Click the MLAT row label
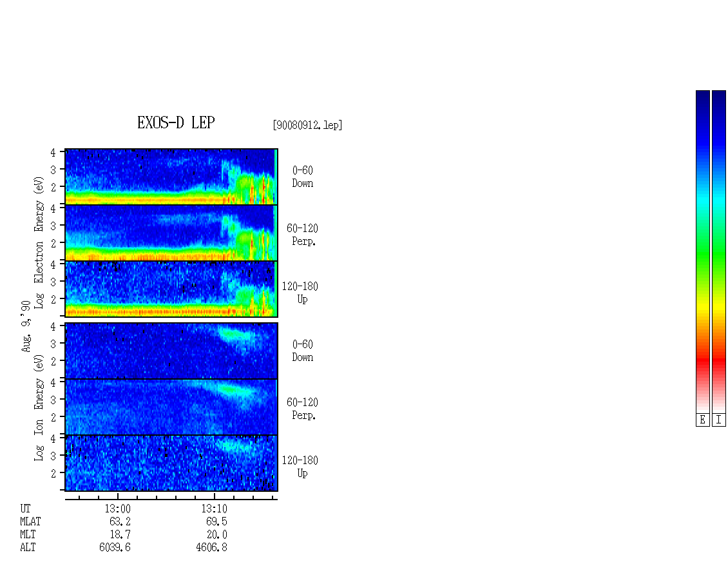The image size is (728, 564). point(30,521)
